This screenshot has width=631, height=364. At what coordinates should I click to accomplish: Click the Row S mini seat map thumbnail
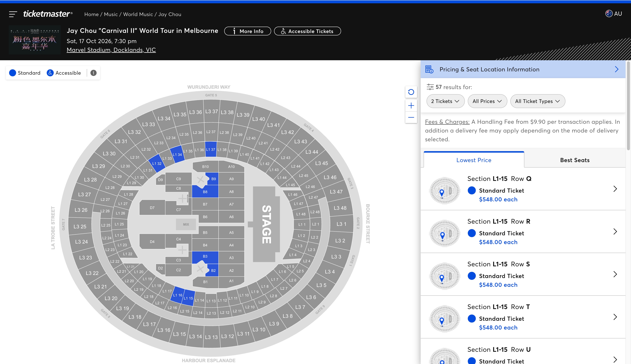445,276
